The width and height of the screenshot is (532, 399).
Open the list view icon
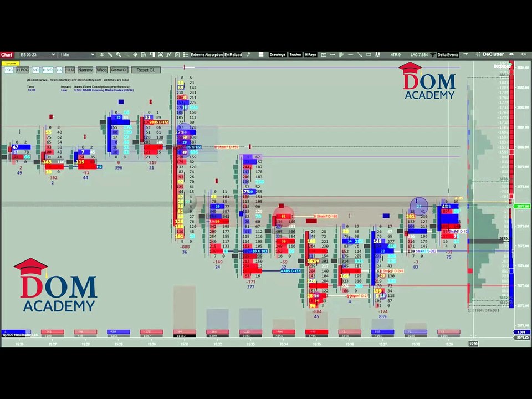(186, 55)
